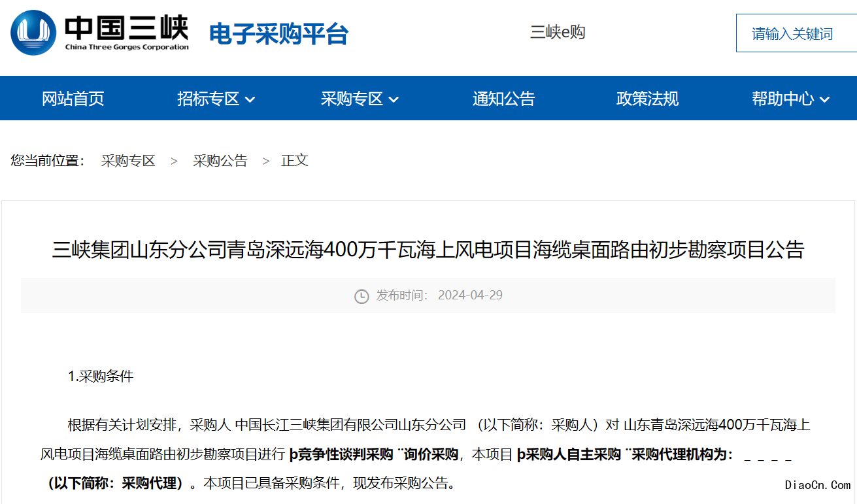Image resolution: width=857 pixels, height=504 pixels.
Task: Click the clock icon beside 发布时间
Action: click(x=361, y=296)
